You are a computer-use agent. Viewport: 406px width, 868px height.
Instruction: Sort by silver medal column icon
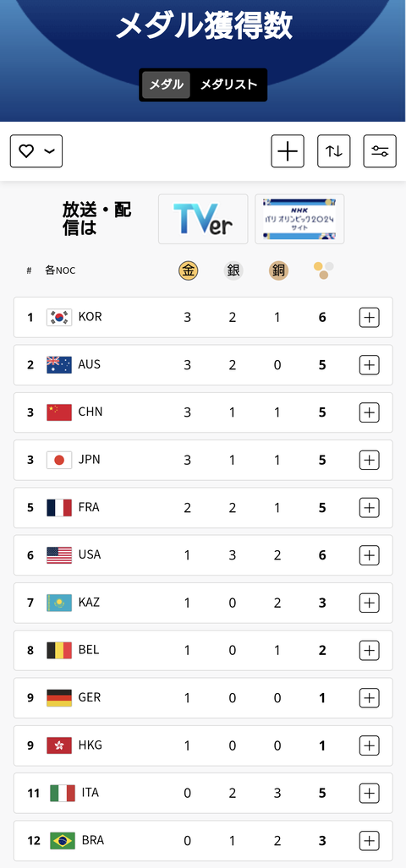point(233,271)
